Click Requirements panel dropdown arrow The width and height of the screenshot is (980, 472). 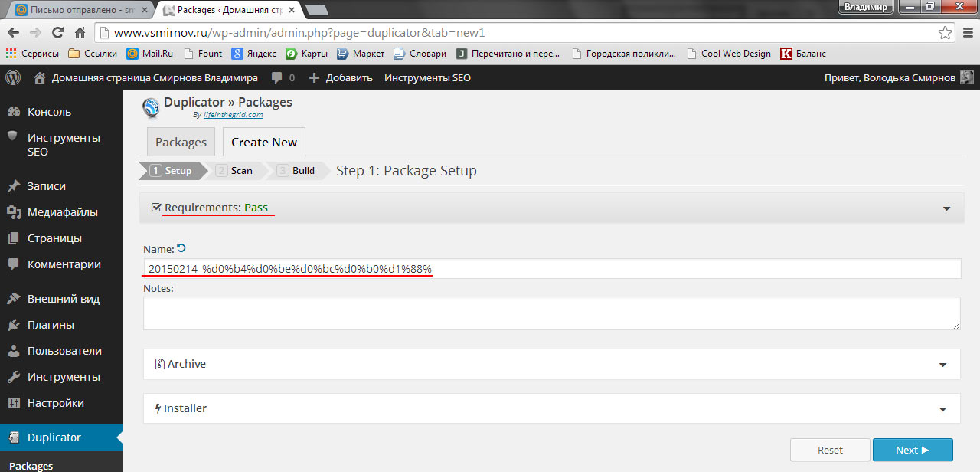tap(947, 208)
